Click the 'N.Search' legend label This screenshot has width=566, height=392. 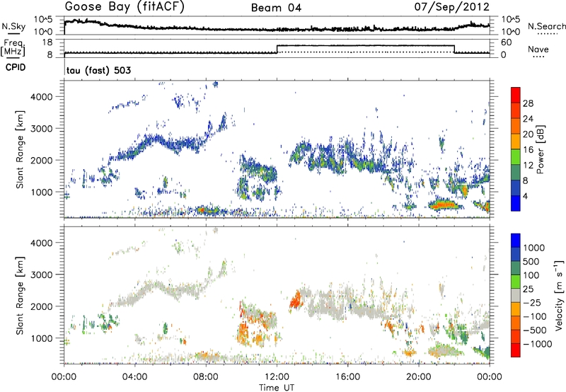point(546,26)
